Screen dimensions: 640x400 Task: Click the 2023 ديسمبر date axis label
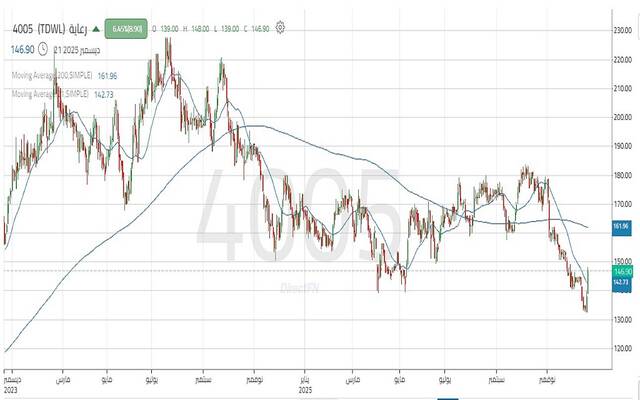[8, 383]
